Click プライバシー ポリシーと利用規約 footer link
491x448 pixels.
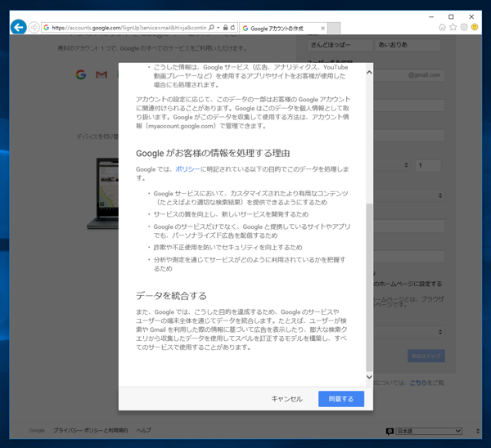[x=91, y=430]
